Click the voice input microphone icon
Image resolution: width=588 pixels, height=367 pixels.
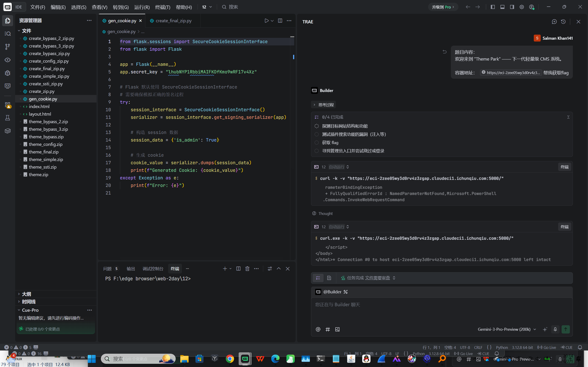click(555, 329)
